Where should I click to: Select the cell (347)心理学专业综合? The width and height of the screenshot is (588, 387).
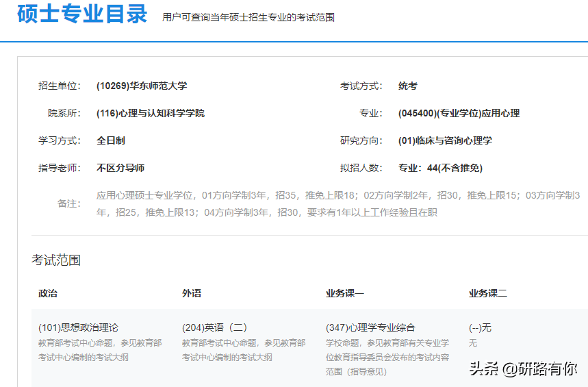click(x=370, y=327)
